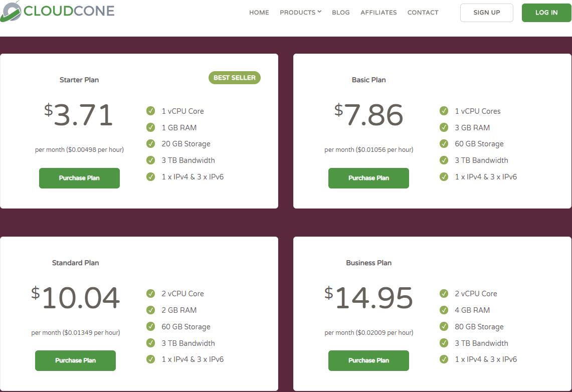Navigate to the Contact page
The image size is (572, 392).
pyautogui.click(x=423, y=13)
